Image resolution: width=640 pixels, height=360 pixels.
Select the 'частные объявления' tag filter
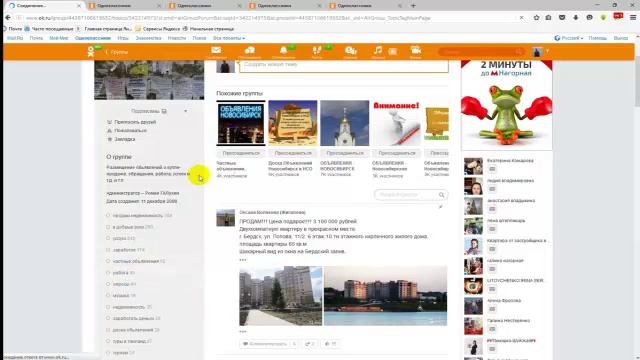coord(136,261)
